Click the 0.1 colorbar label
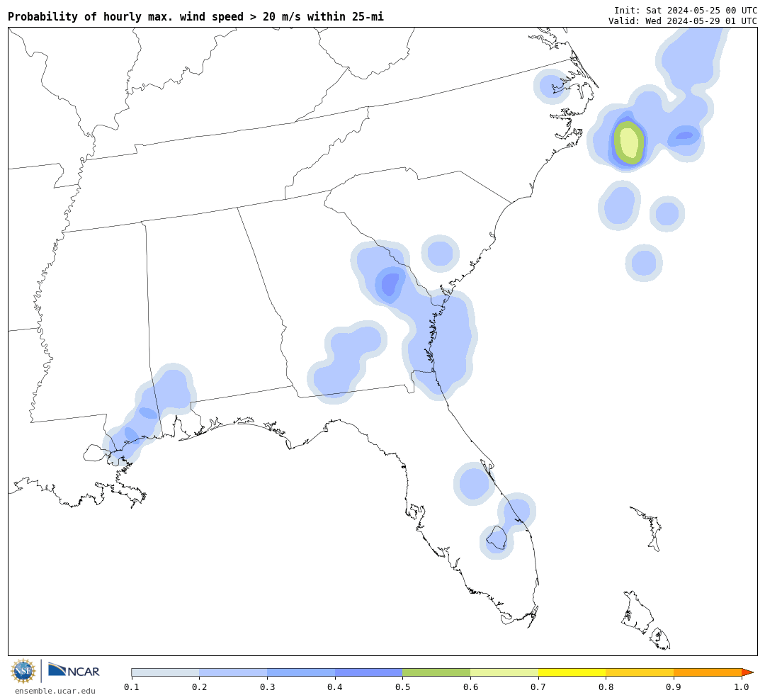 pyautogui.click(x=132, y=687)
